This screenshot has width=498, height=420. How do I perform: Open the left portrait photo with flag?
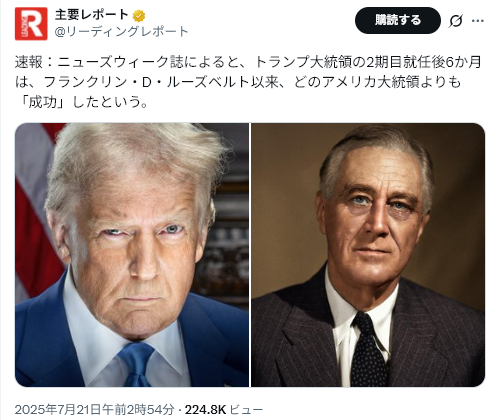coord(132,255)
